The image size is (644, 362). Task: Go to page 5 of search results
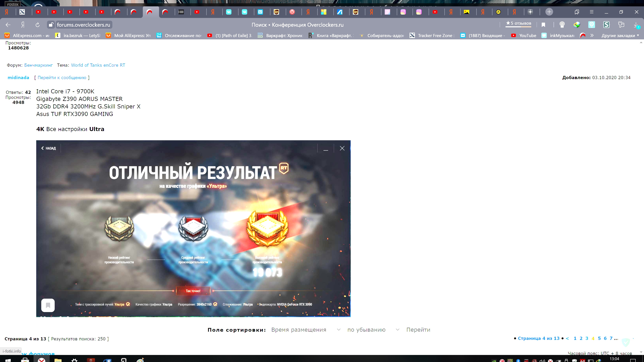(x=599, y=338)
